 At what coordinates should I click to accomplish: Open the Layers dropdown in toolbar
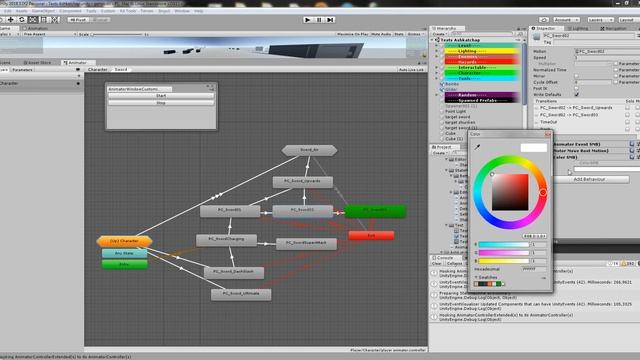[x=600, y=20]
